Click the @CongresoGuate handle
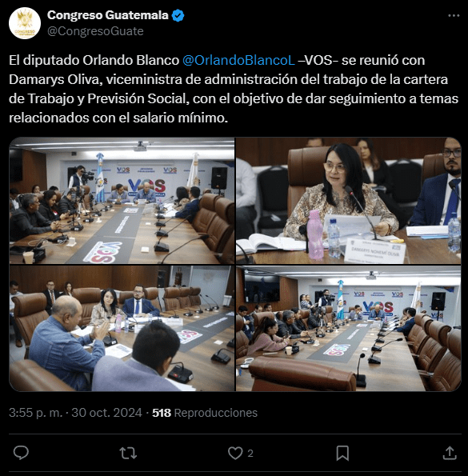468x476 pixels. click(95, 31)
